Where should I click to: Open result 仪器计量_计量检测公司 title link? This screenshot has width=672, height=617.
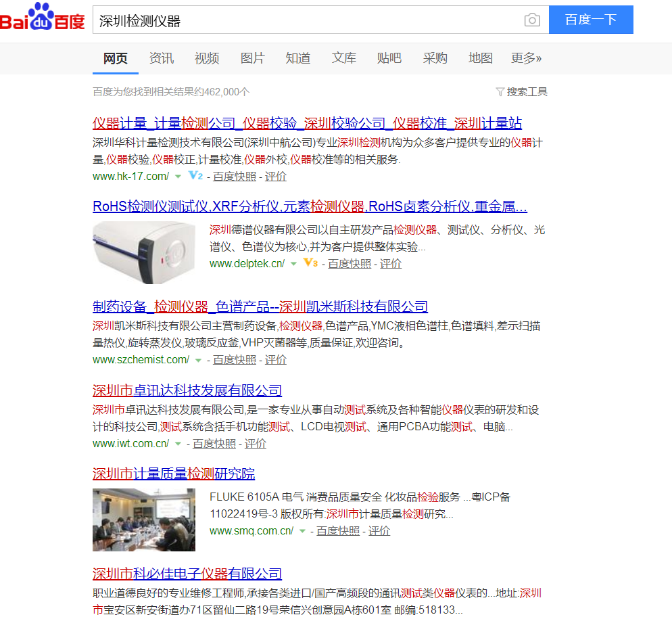click(x=308, y=124)
